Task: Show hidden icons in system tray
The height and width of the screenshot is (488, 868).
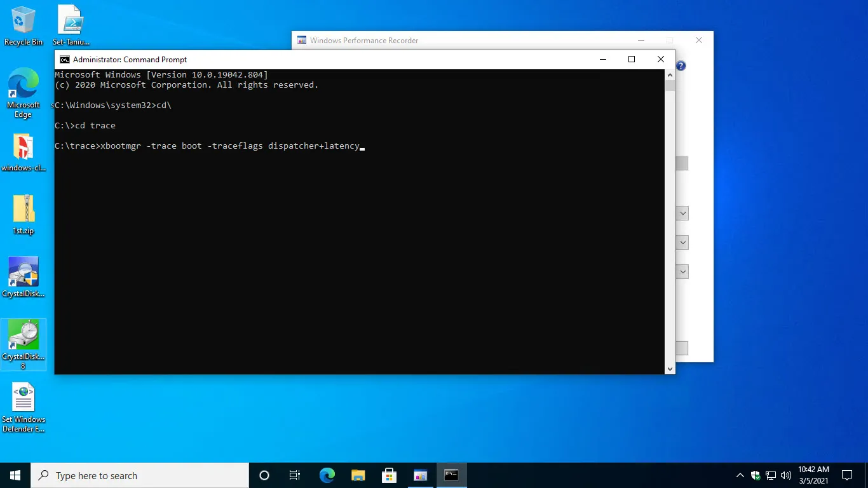Action: pos(740,475)
